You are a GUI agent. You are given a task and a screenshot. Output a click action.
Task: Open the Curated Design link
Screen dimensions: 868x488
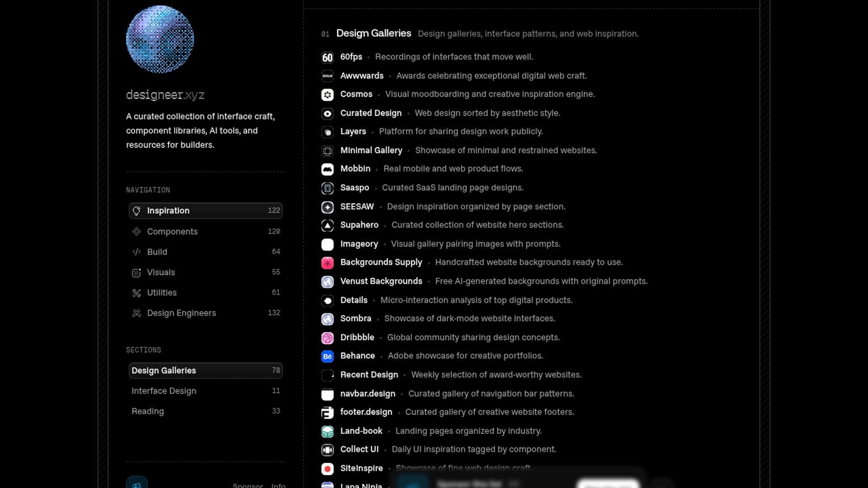pyautogui.click(x=371, y=113)
